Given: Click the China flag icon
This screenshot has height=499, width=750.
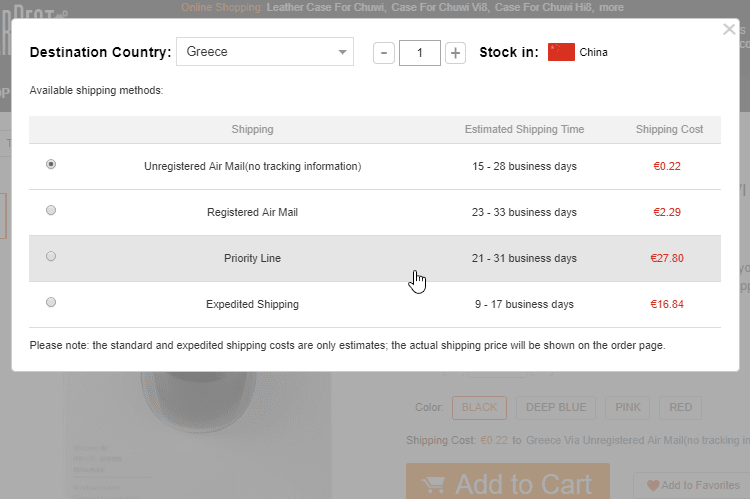Looking at the screenshot, I should coord(561,52).
